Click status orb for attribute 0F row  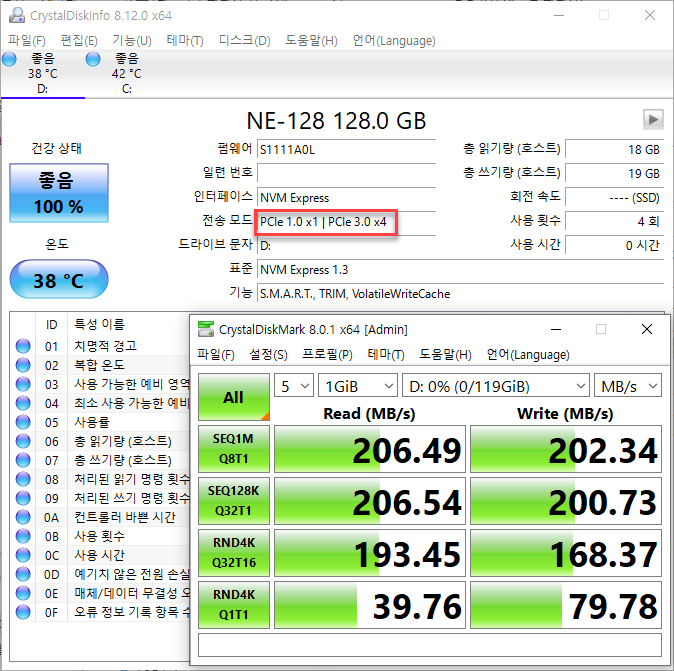(x=23, y=612)
